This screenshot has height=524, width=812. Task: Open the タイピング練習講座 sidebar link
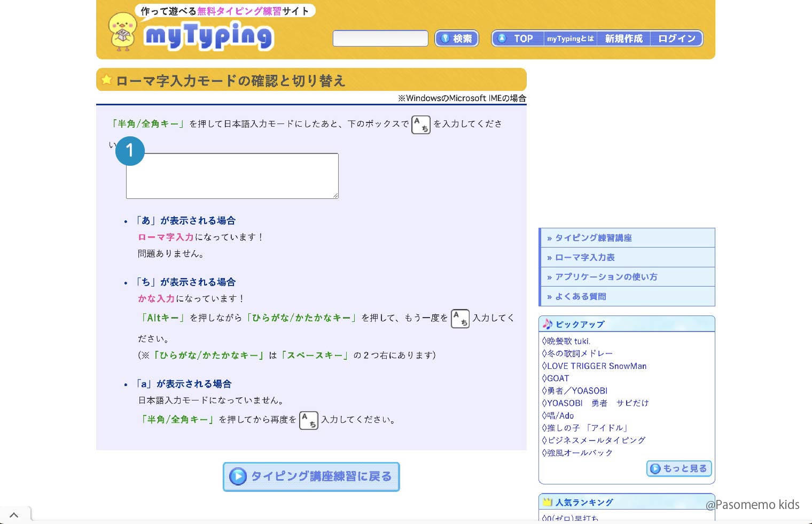(628, 238)
